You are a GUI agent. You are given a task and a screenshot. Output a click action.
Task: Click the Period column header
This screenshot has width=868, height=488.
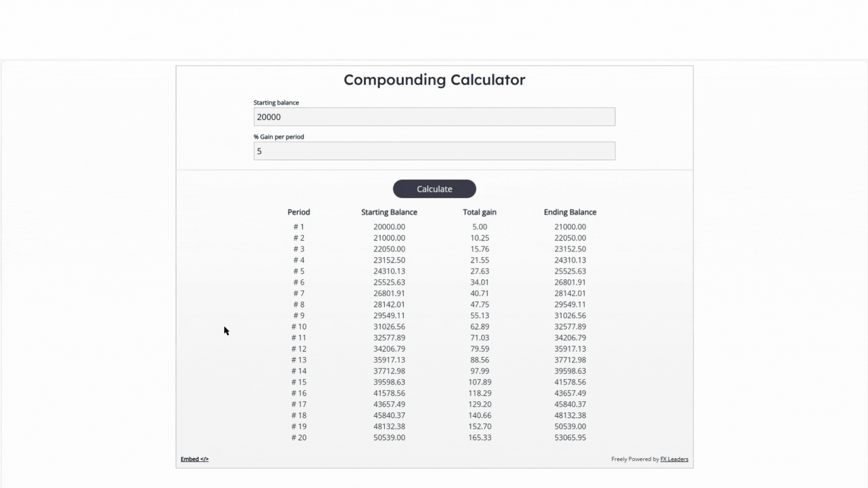pyautogui.click(x=298, y=212)
